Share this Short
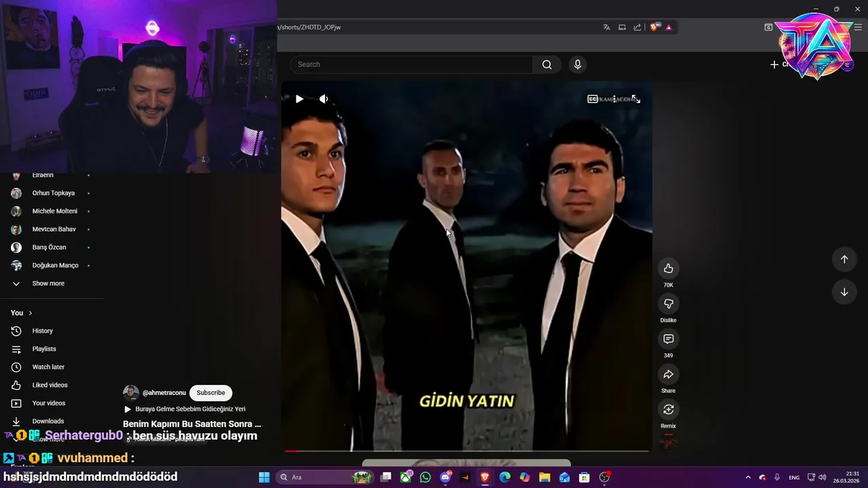The height and width of the screenshot is (488, 868). coord(668,374)
